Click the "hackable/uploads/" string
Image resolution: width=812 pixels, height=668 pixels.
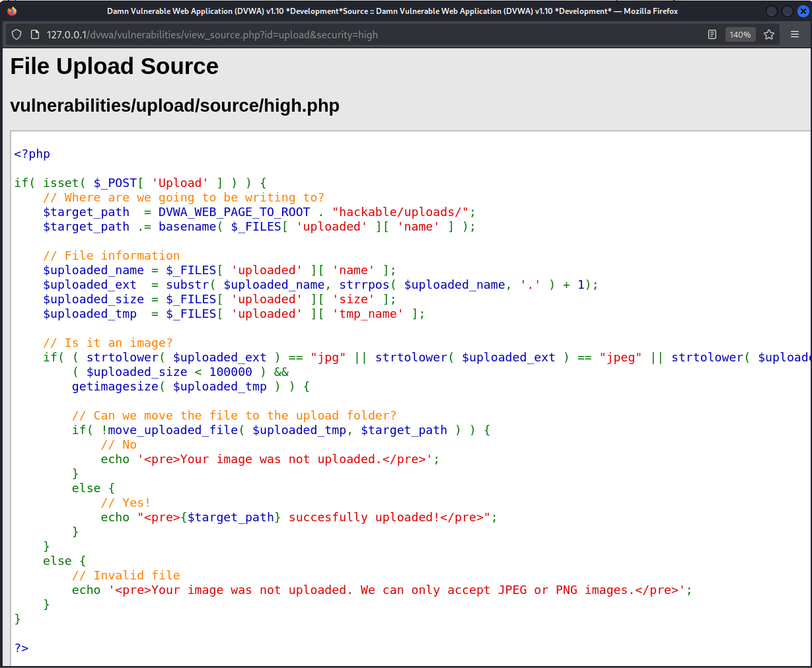coord(401,212)
